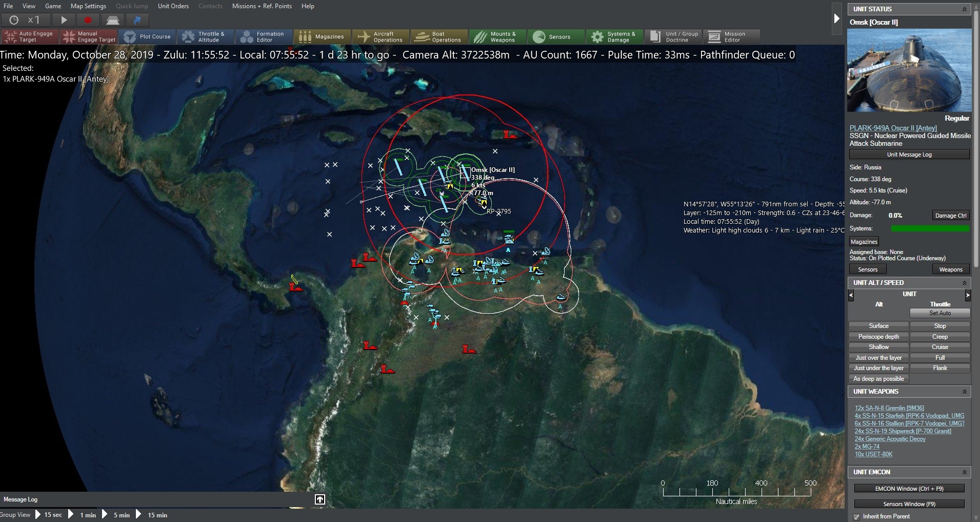Select the Plot Course tool
Screen dimensions: 980x522
pyautogui.click(x=147, y=36)
